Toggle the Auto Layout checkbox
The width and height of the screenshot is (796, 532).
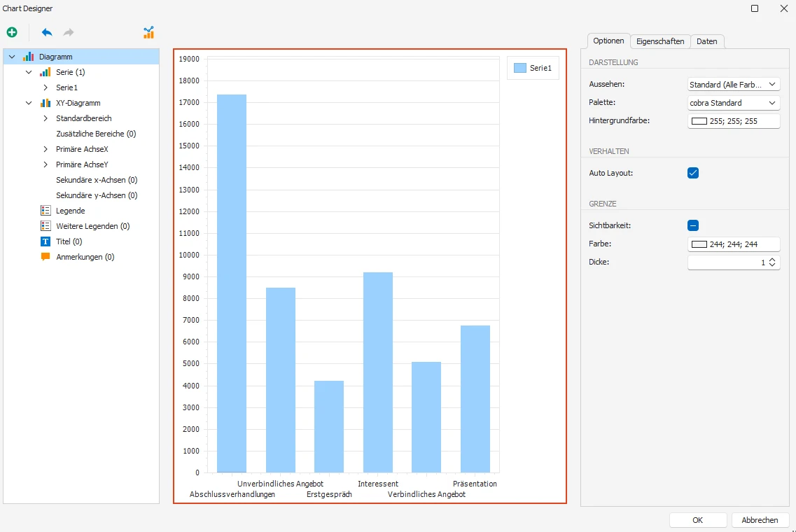[x=693, y=173]
